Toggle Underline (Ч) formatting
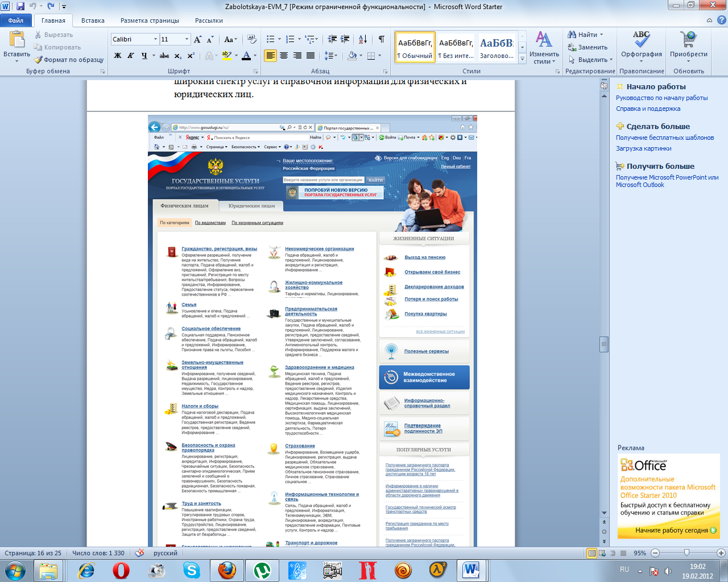728x582 pixels. [144, 56]
